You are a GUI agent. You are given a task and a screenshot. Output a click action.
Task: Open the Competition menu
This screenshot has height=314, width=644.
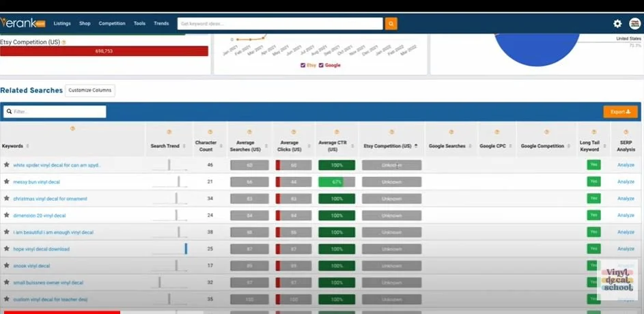(x=112, y=24)
